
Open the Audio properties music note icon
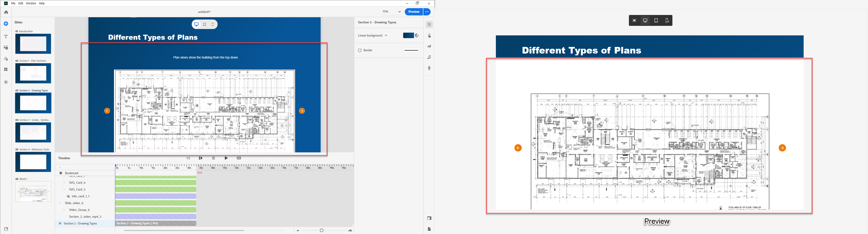[429, 57]
